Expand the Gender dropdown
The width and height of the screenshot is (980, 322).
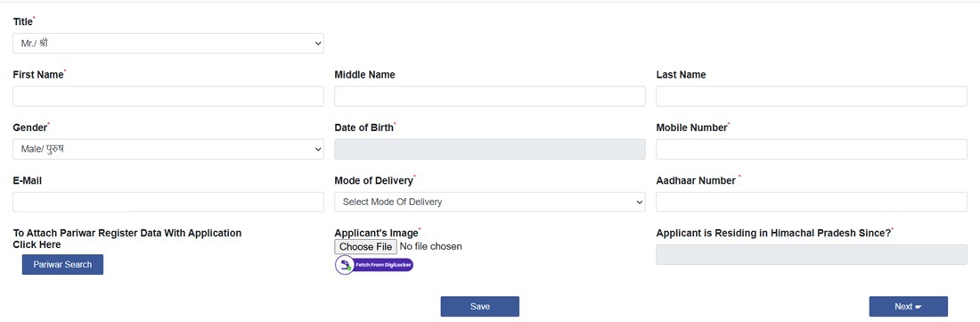coord(168,150)
